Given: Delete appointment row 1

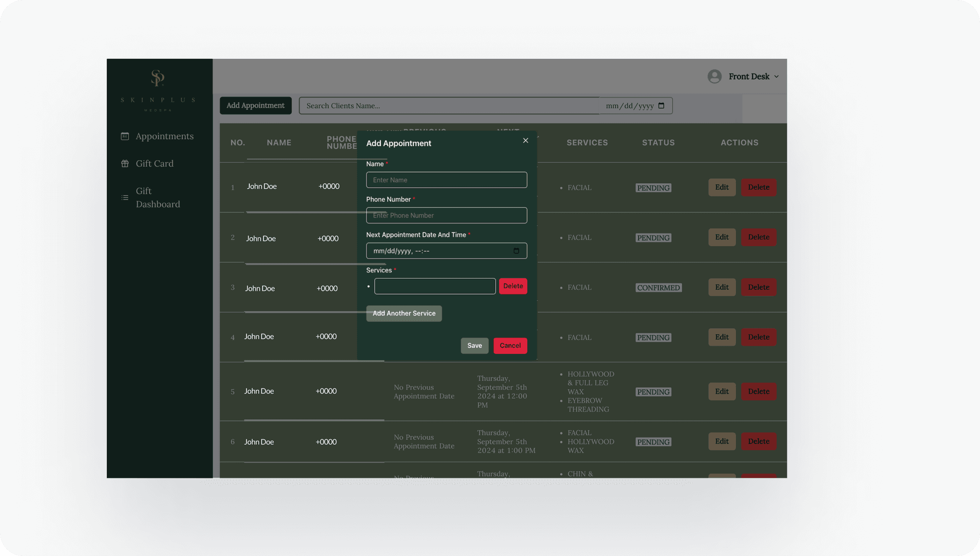Looking at the screenshot, I should [x=758, y=187].
